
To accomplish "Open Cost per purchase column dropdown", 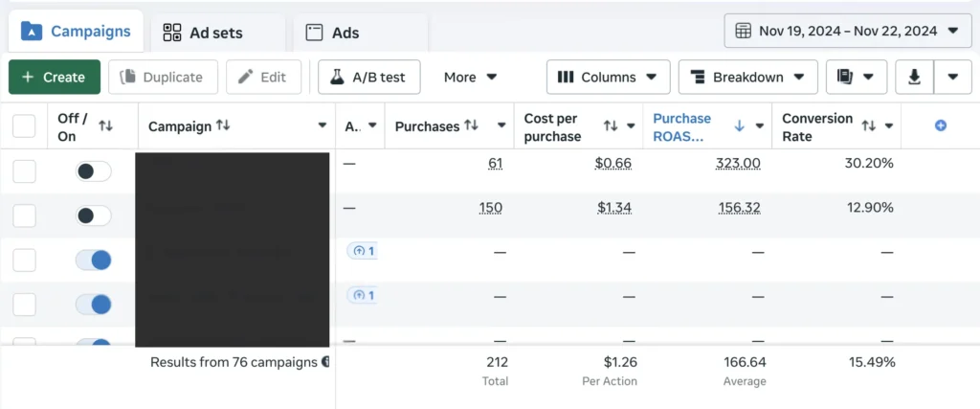I will [x=632, y=125].
